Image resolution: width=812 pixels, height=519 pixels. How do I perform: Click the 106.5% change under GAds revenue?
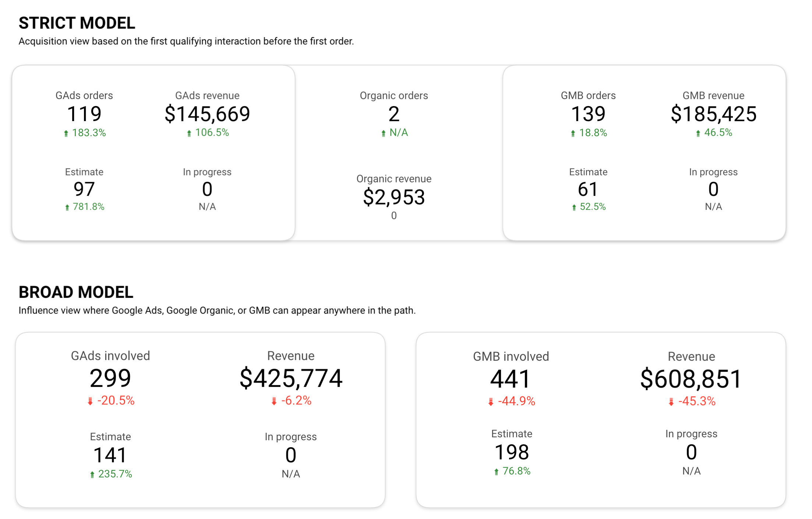[212, 133]
